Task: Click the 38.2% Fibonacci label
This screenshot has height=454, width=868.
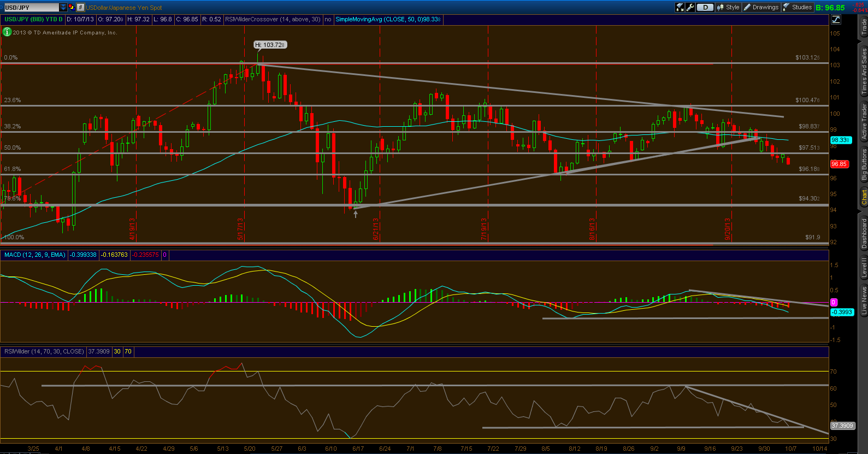Action: [12, 126]
